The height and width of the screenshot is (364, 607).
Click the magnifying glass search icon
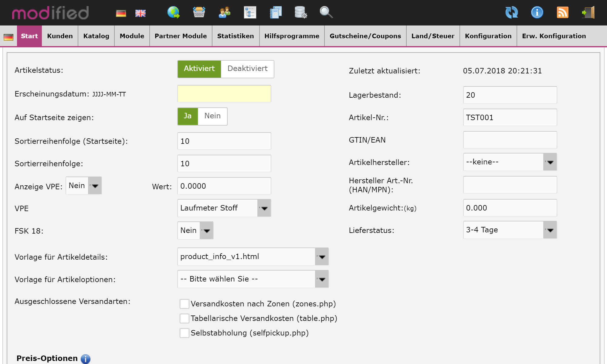(326, 12)
